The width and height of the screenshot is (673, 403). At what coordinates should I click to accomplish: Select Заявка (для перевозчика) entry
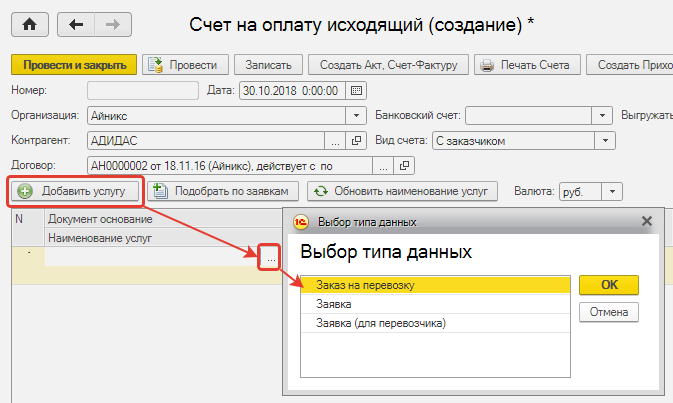[435, 323]
